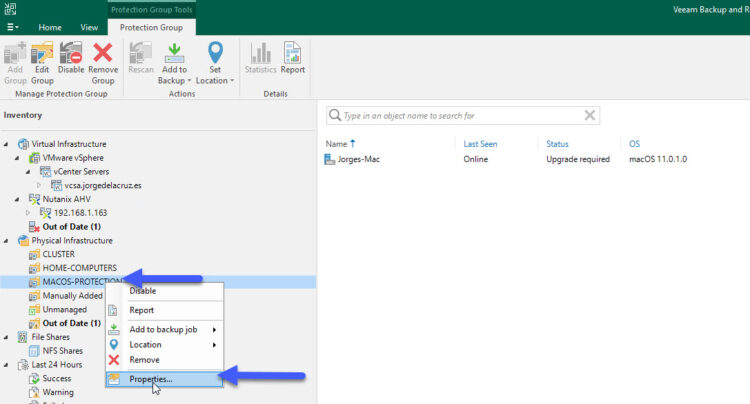Open the Add to Backup dropdown arrow
This screenshot has height=404, width=750.
point(189,81)
